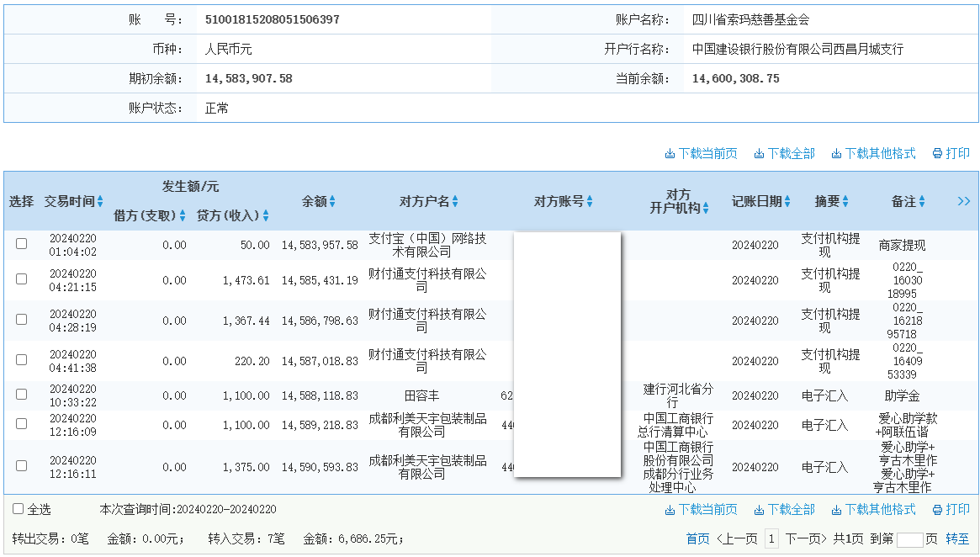Select page number 1 in pagination

click(x=771, y=538)
